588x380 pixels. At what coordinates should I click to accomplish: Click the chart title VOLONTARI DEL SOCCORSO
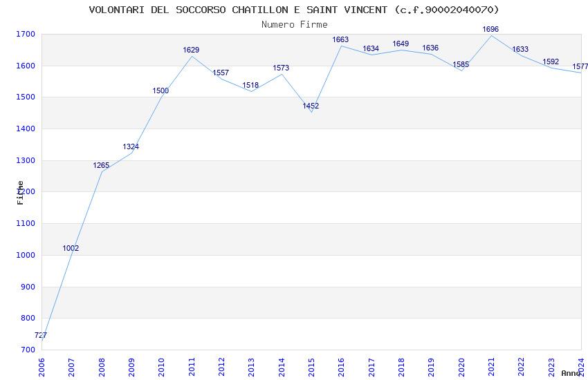click(294, 10)
